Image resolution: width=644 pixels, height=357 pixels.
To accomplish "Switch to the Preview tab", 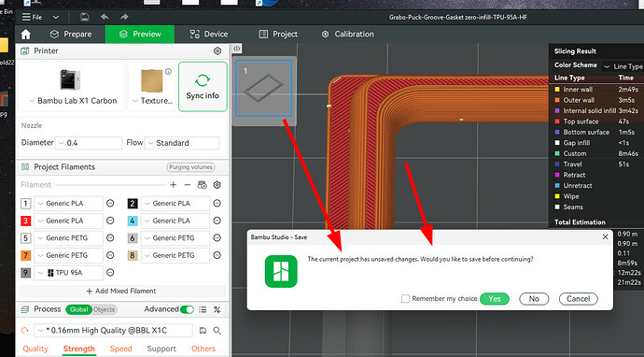I will pos(140,35).
